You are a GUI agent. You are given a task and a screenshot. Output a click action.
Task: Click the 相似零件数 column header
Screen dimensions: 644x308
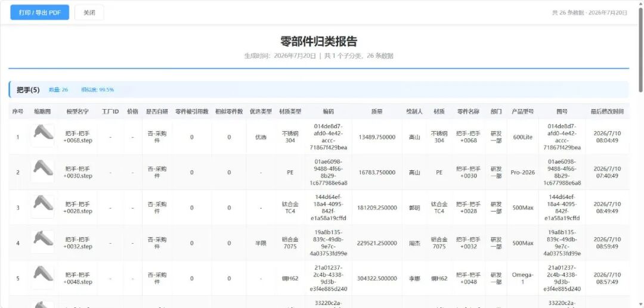tap(229, 111)
